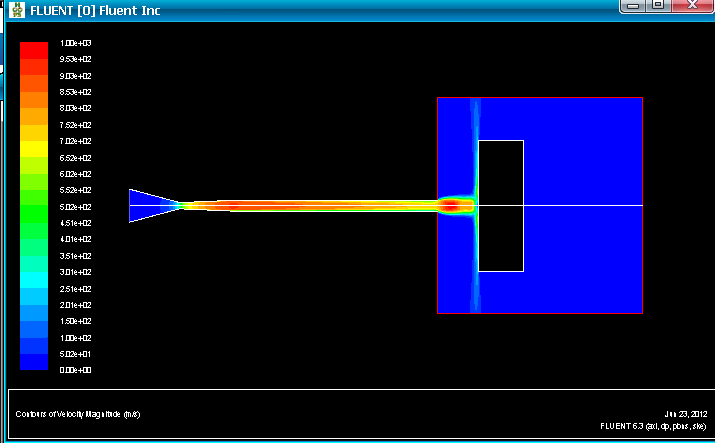
Task: Click the long narrow jet tube midsection
Action: click(x=310, y=205)
